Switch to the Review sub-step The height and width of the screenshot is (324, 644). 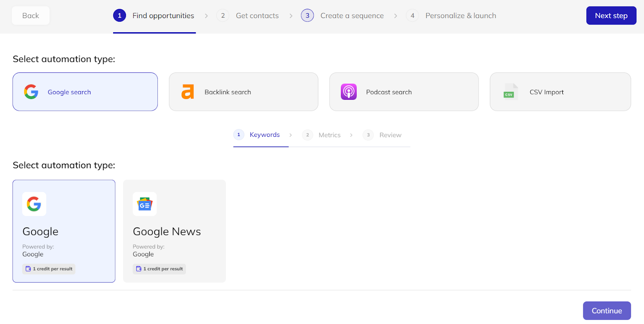(x=382, y=135)
